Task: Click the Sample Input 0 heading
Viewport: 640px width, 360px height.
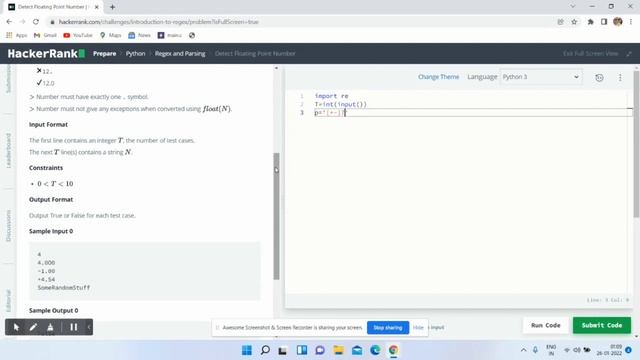Action: point(51,231)
